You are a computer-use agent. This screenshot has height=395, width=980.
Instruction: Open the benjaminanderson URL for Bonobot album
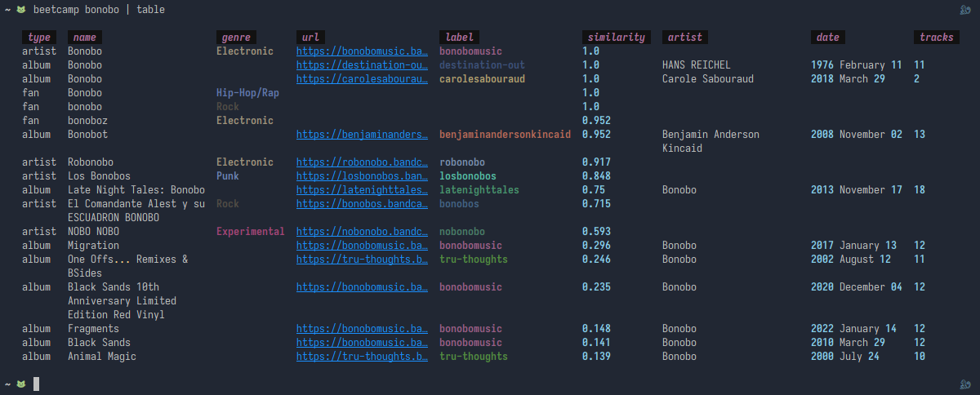[x=362, y=135]
